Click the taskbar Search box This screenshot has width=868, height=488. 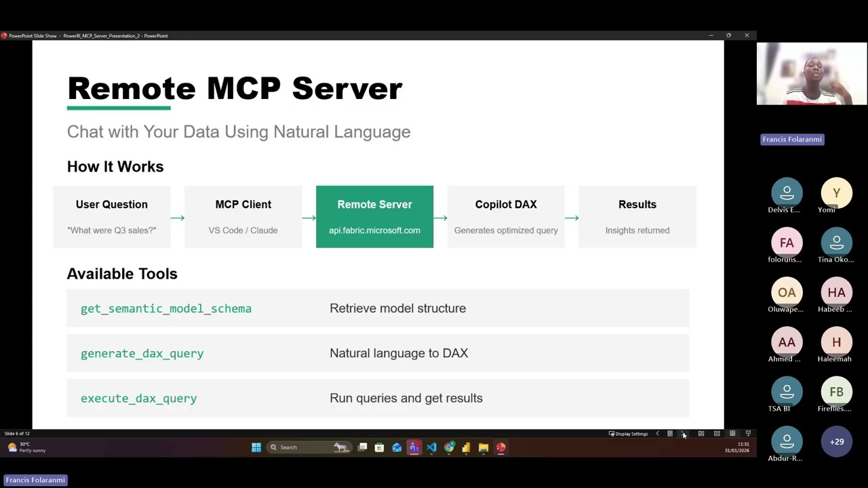pos(309,447)
